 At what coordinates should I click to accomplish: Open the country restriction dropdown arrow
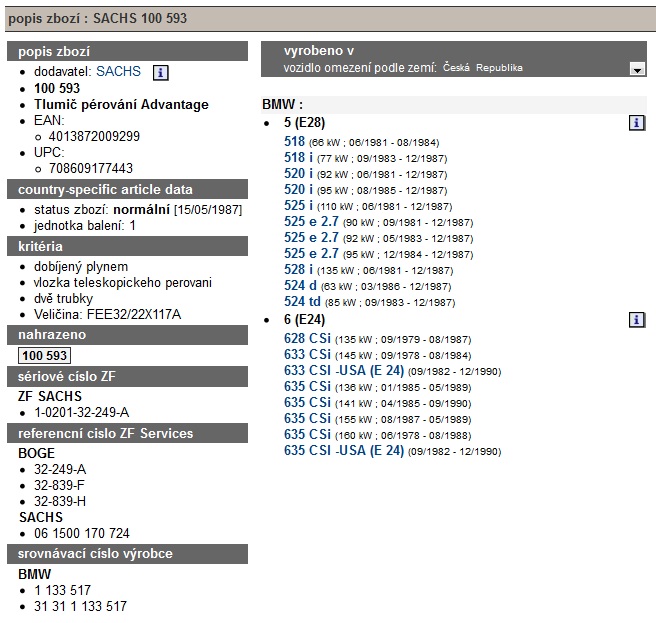(x=637, y=69)
